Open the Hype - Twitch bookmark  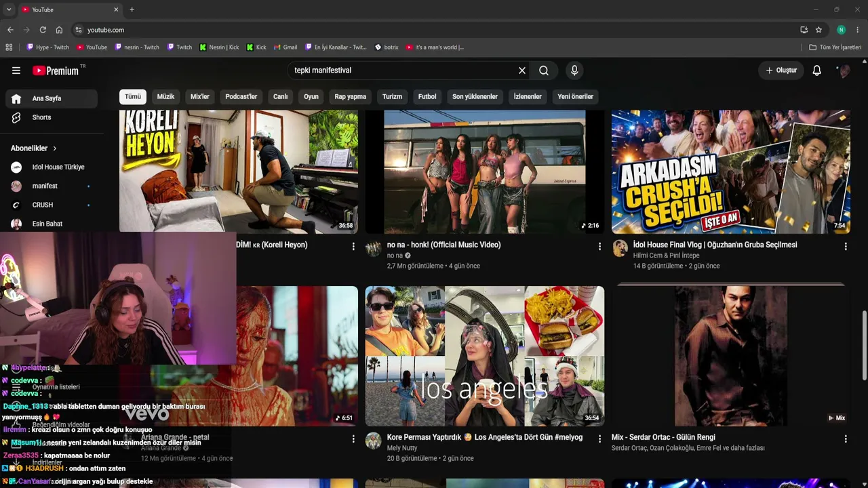tap(47, 47)
